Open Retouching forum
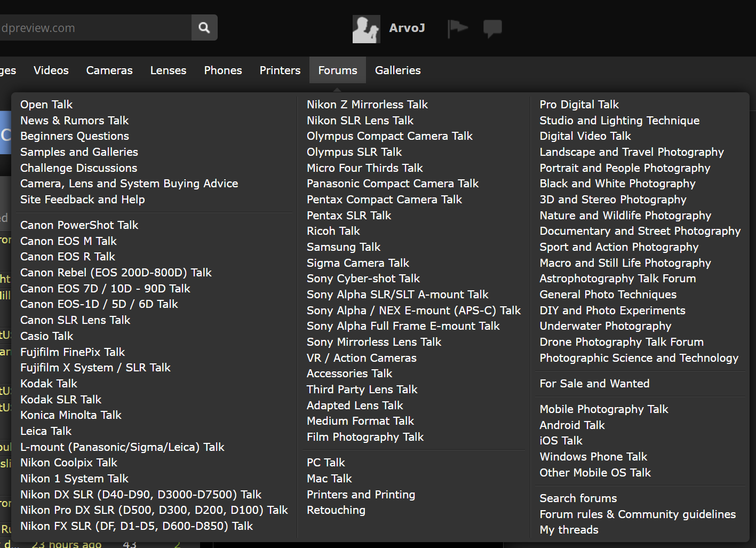The height and width of the screenshot is (548, 756). pyautogui.click(x=336, y=510)
